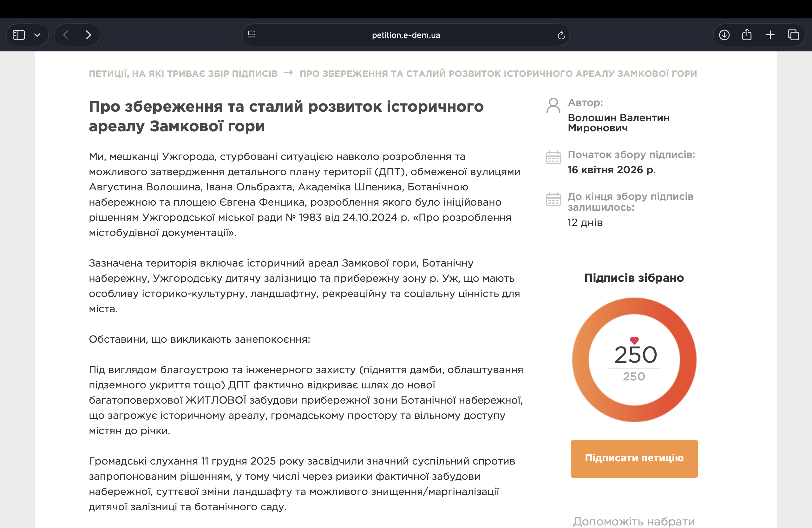Viewport: 812px width, 528px height.
Task: Reload the page with the refresh icon
Action: 561,35
